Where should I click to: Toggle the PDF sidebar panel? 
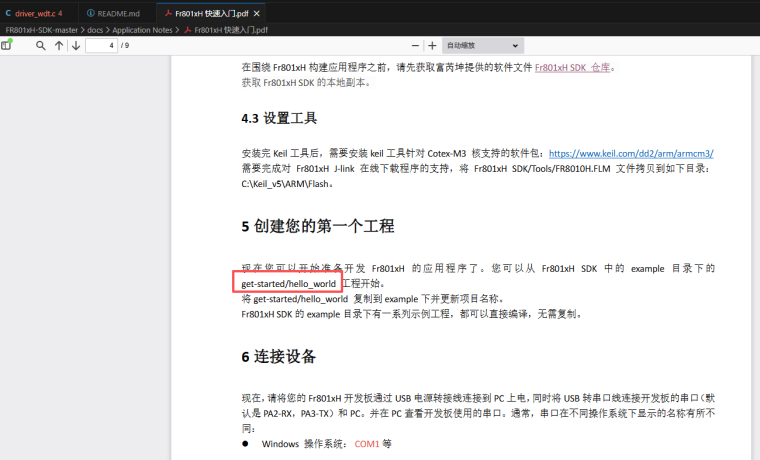(8, 46)
